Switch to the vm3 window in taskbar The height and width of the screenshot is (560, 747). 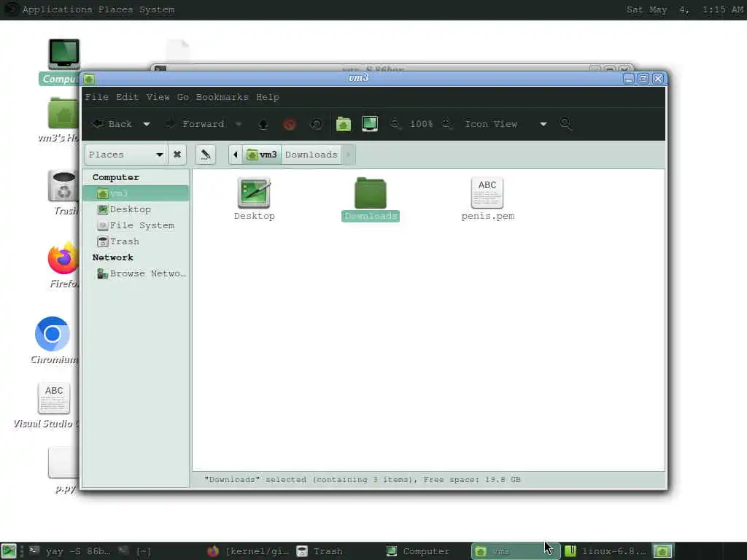tap(516, 551)
